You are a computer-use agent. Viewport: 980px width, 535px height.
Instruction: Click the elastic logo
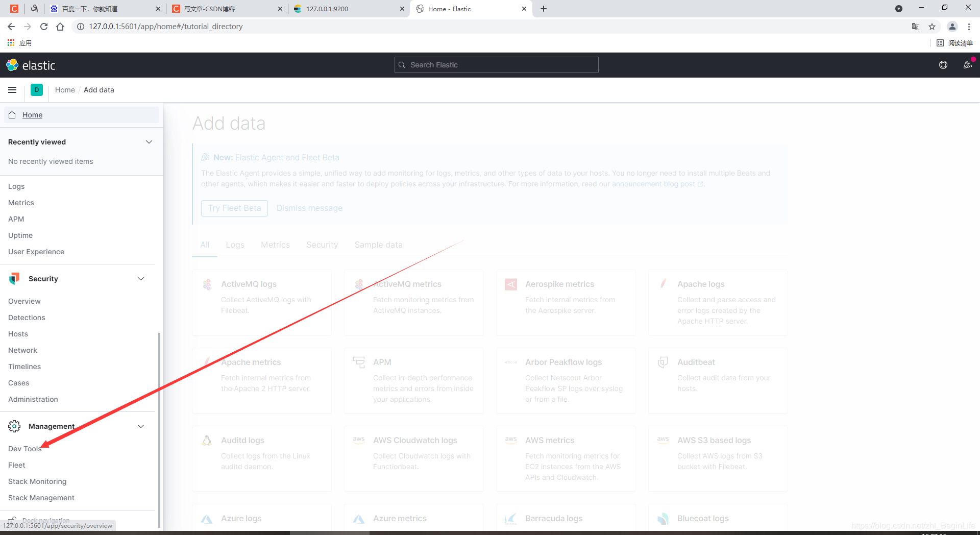(x=31, y=65)
